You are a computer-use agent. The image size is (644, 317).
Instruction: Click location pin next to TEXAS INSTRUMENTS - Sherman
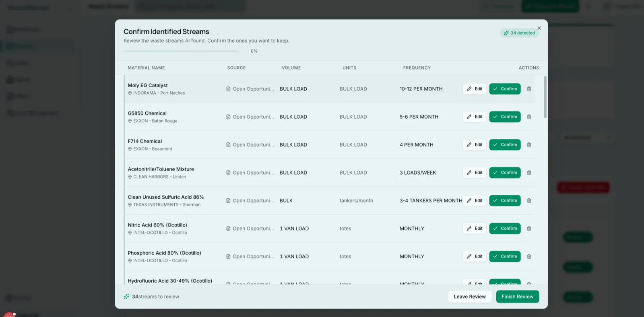click(x=130, y=205)
